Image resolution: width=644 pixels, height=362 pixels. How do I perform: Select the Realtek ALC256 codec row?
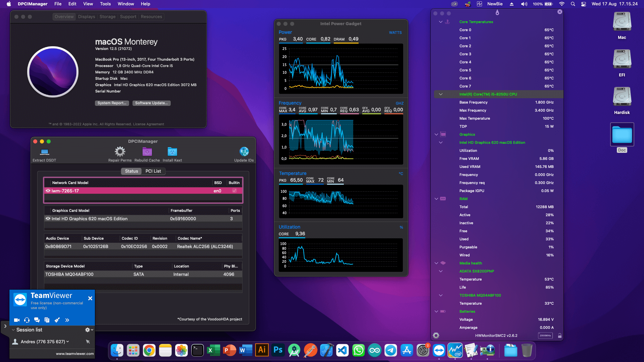coord(143,246)
